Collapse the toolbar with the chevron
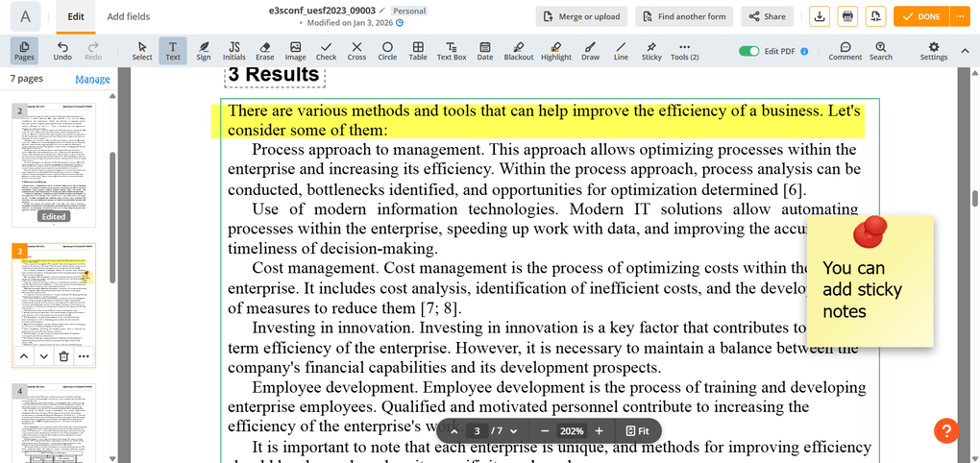The image size is (980, 463). (965, 51)
